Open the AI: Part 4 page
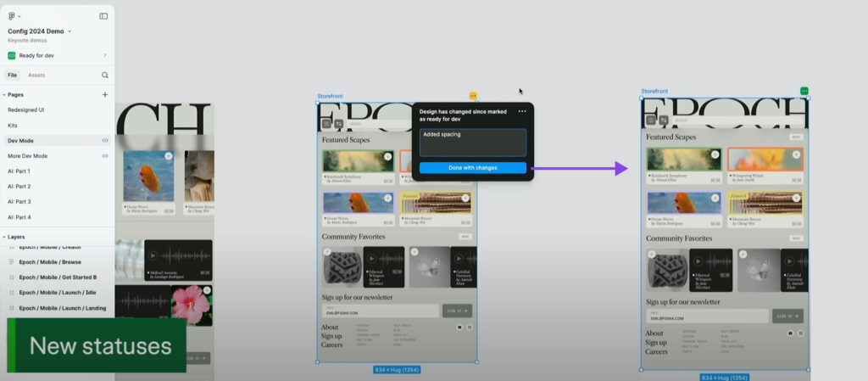Image resolution: width=868 pixels, height=381 pixels. pyautogui.click(x=19, y=217)
